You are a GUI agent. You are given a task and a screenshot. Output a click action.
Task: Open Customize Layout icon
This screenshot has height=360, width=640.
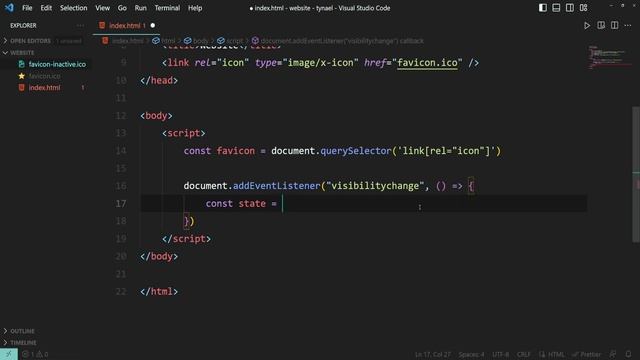(584, 8)
